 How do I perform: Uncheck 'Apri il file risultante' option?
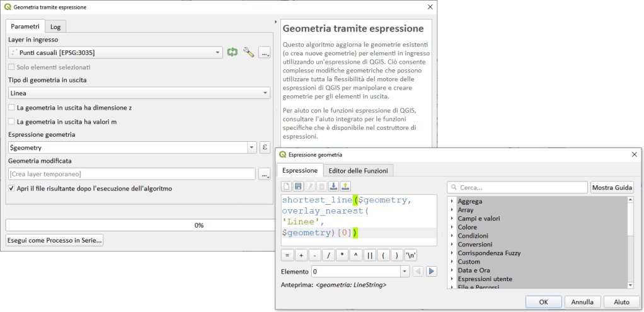[11, 188]
